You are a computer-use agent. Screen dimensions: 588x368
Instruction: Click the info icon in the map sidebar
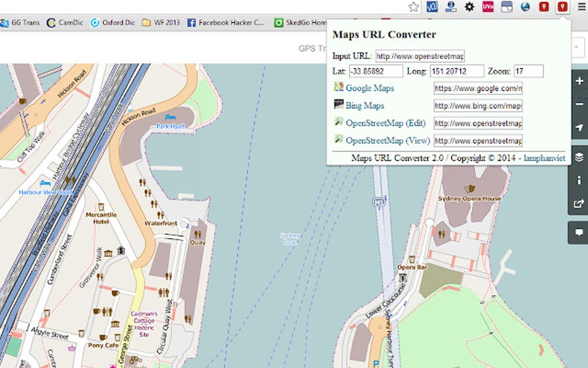tap(578, 180)
